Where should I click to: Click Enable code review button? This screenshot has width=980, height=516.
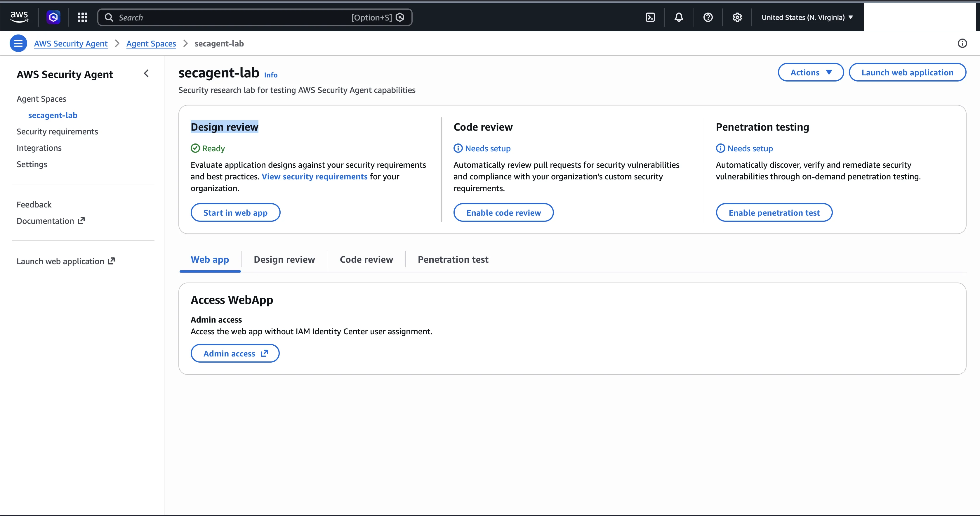pyautogui.click(x=503, y=213)
